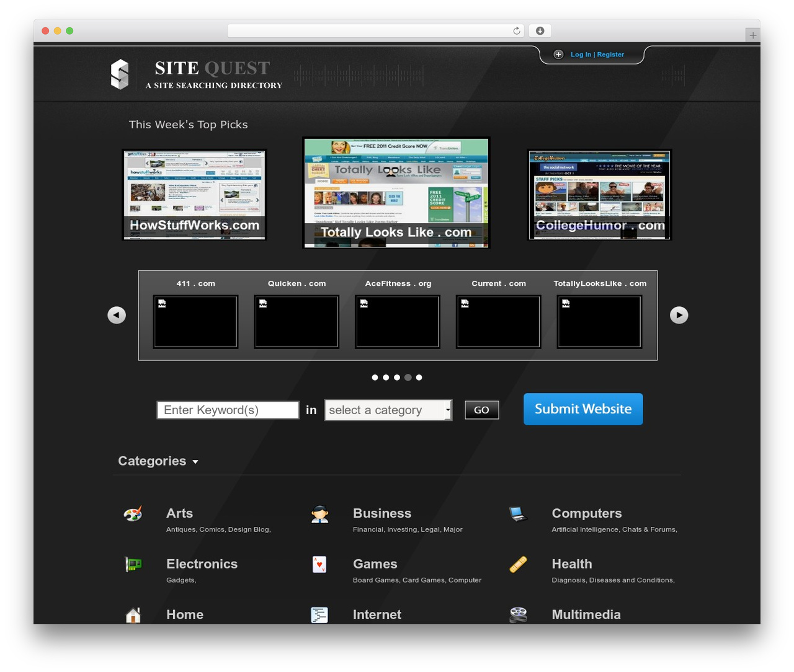Select the fifth carousel page dot
The image size is (794, 672).
[419, 378]
